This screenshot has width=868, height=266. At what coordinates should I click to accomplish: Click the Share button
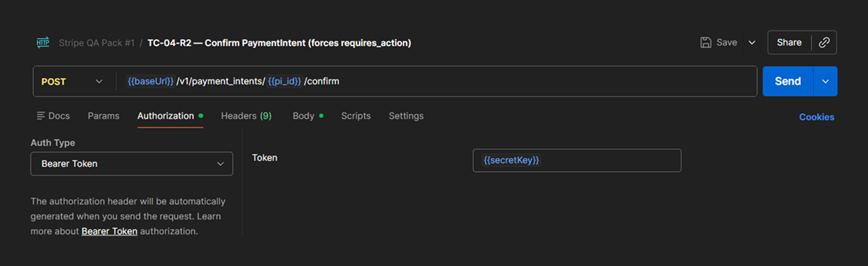[x=789, y=42]
